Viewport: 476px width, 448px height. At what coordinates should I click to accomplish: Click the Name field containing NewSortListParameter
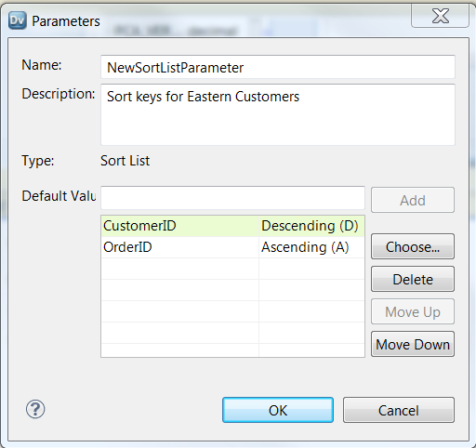[278, 67]
